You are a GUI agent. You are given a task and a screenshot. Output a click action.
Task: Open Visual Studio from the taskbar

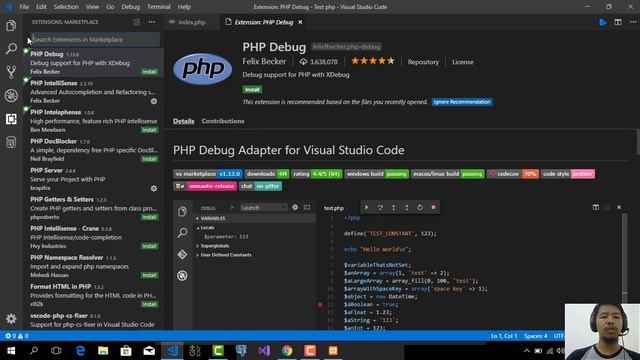point(264,351)
